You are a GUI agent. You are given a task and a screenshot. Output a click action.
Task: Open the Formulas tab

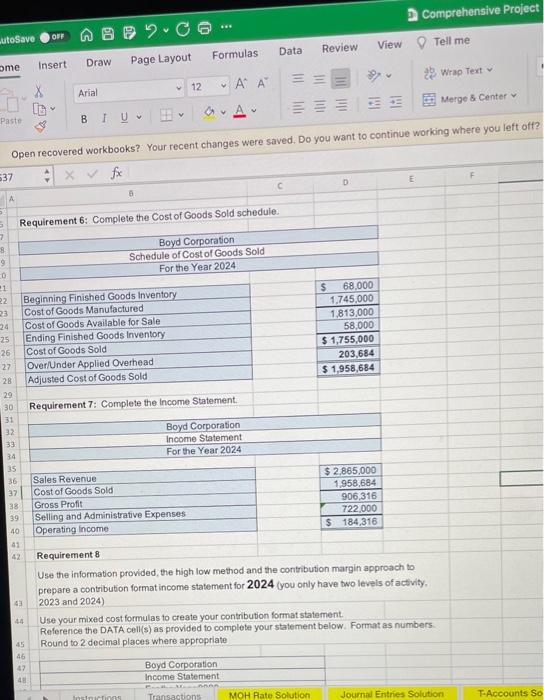(235, 54)
